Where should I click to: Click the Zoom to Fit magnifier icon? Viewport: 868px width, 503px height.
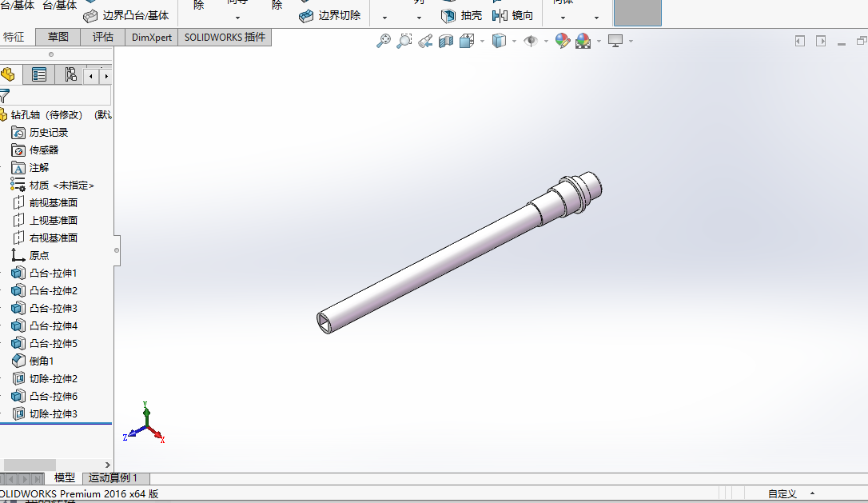pos(383,41)
